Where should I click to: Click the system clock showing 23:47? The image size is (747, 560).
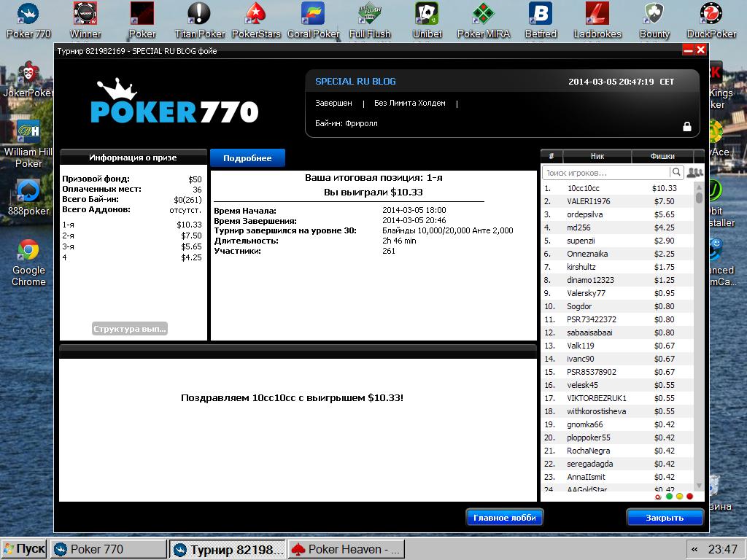[722, 549]
